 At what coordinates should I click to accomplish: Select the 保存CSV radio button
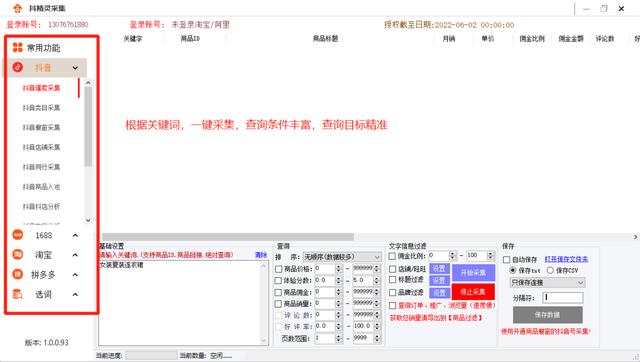550,270
